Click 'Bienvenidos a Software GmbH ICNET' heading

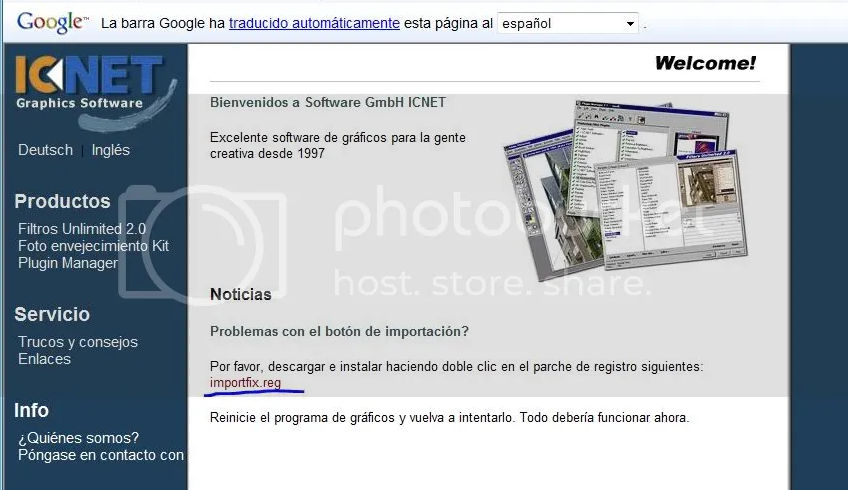point(328,102)
